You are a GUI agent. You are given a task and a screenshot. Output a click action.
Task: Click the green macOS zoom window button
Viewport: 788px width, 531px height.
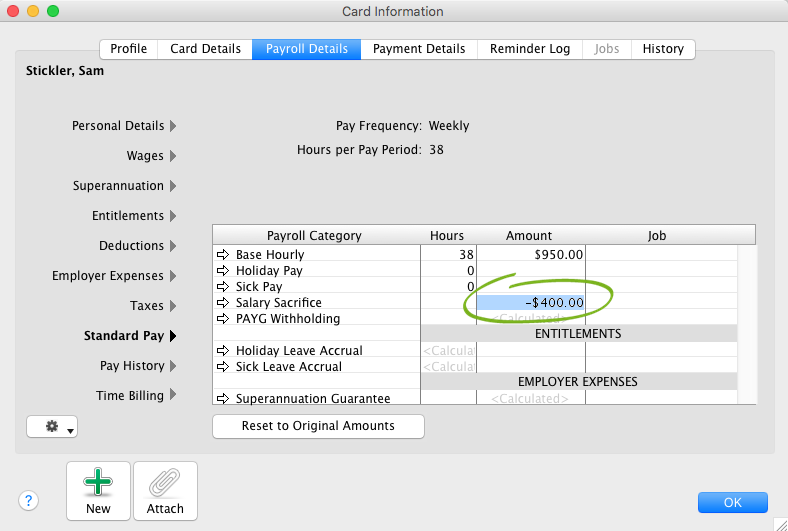[53, 11]
